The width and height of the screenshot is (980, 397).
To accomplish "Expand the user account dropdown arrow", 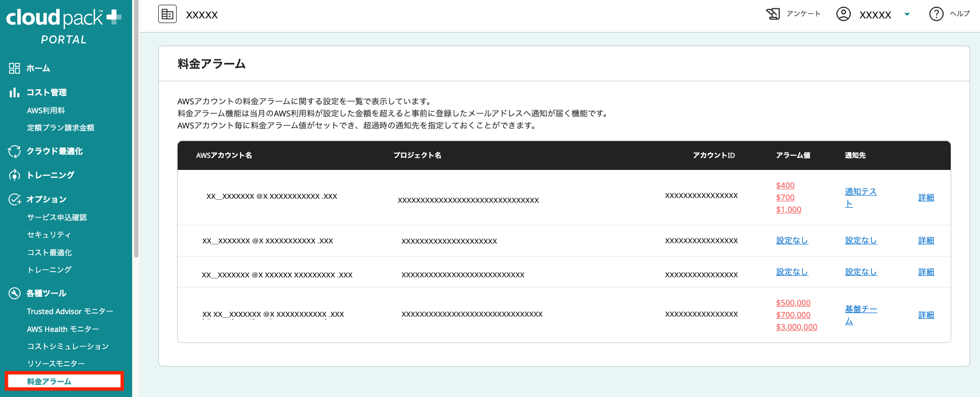I will tap(907, 14).
